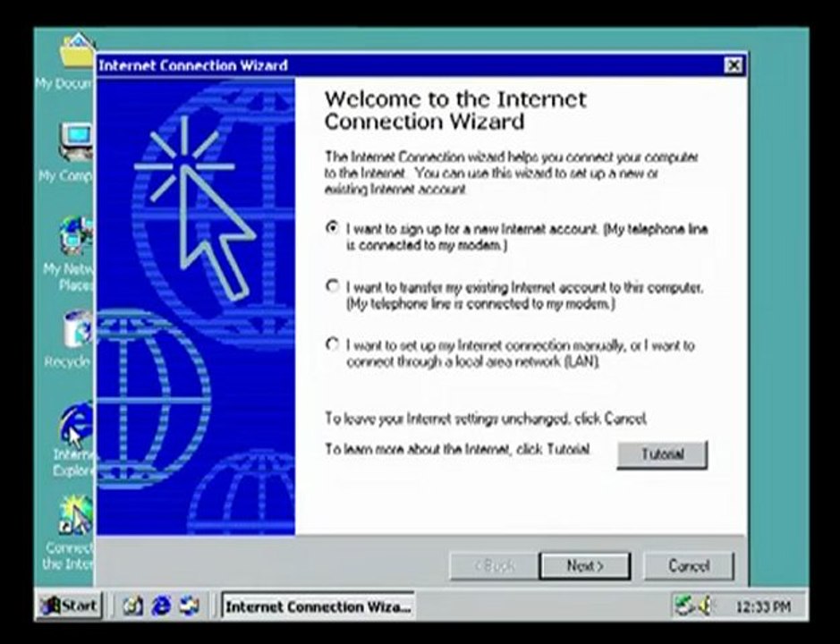Open the Tutorial
The height and width of the screenshot is (644, 840).
(x=662, y=455)
